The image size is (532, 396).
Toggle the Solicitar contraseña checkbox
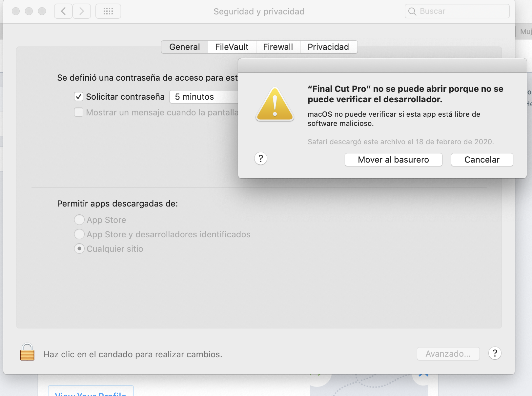(79, 96)
